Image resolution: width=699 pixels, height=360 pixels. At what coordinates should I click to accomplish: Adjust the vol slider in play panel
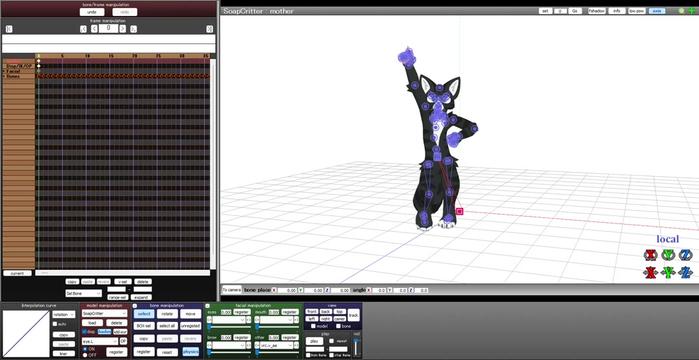pos(356,347)
